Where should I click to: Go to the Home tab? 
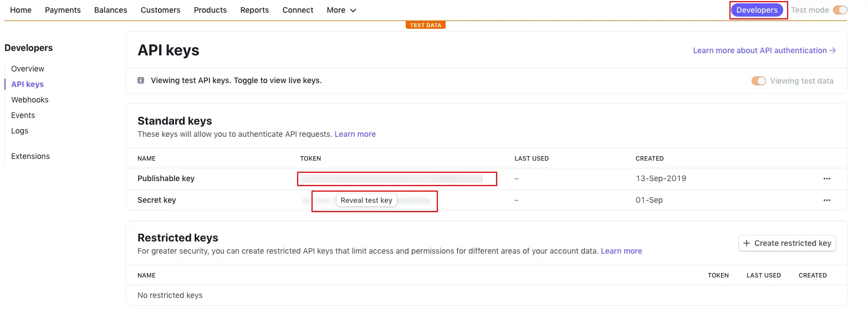(21, 10)
